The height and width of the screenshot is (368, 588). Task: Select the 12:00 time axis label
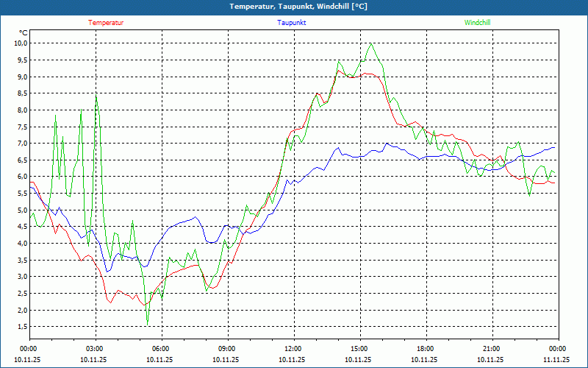tap(293, 349)
